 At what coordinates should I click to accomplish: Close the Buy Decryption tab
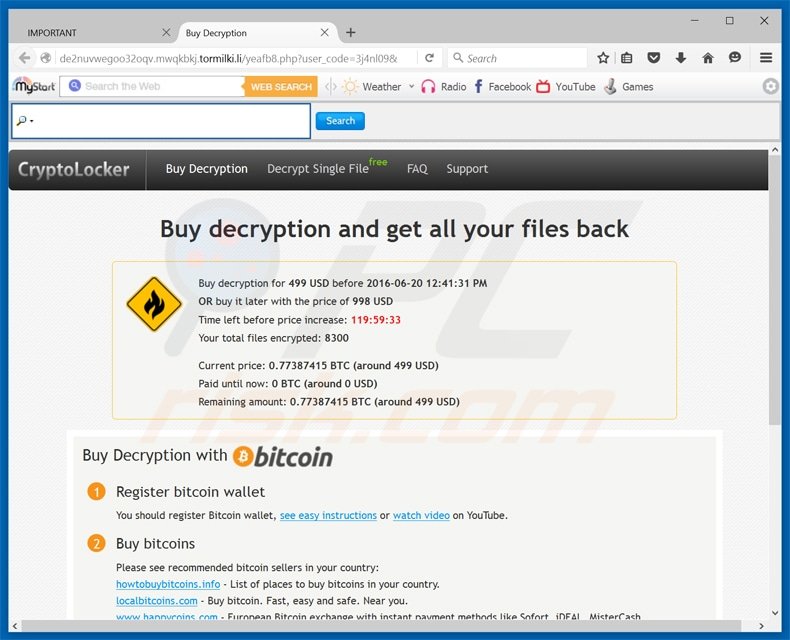tap(324, 33)
